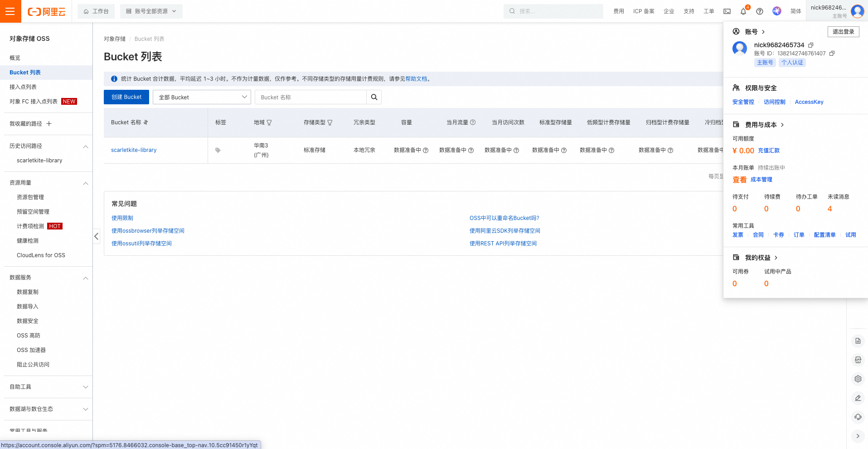Add a favorite path with plus icon

tap(49, 123)
